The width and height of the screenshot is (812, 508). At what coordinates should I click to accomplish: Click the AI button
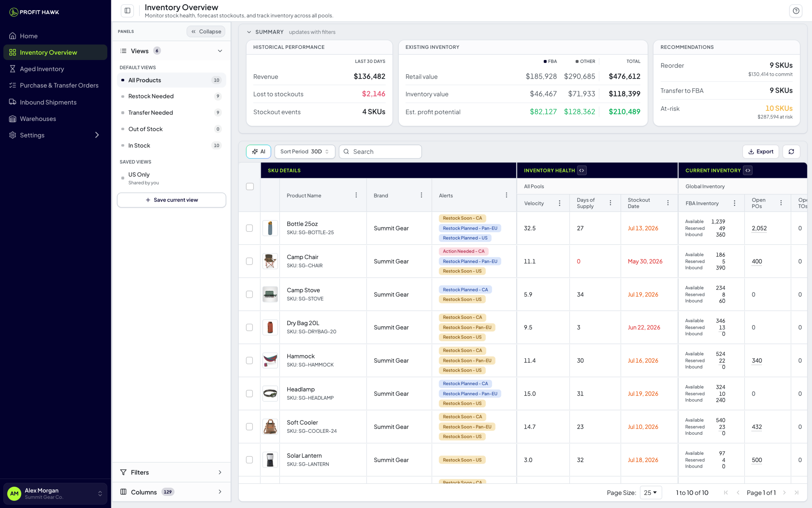click(259, 151)
